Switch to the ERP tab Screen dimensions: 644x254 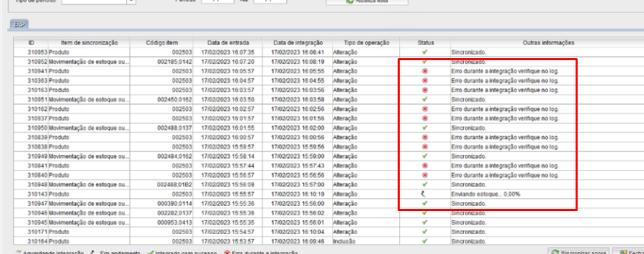click(x=18, y=25)
